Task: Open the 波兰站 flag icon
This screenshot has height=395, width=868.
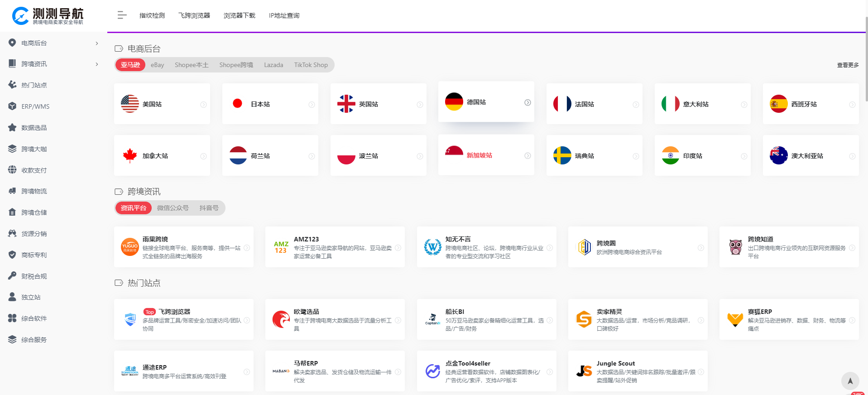Action: coord(346,155)
